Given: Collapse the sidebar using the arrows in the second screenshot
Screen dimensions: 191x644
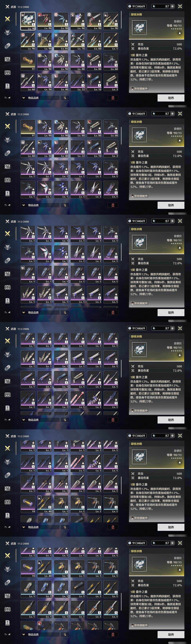Looking at the screenshot, I should click(x=7, y=205).
